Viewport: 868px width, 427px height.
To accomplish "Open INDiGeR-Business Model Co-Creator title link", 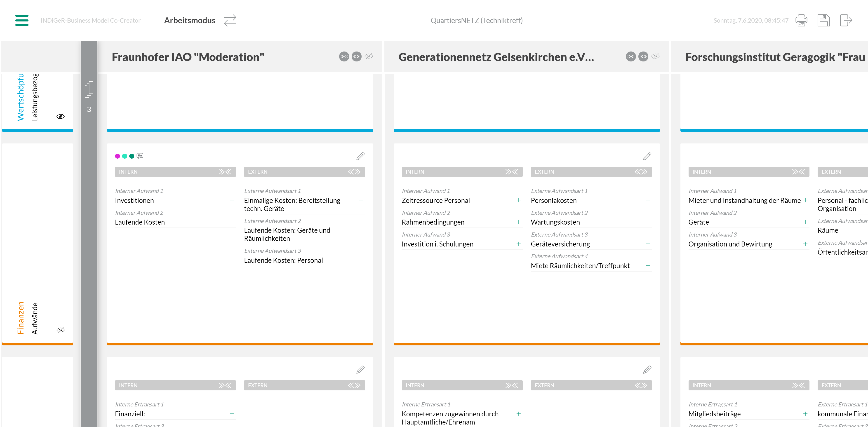I will (x=91, y=20).
